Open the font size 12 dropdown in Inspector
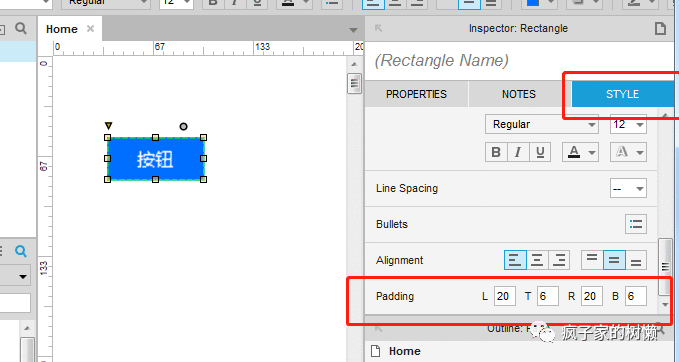Image resolution: width=679 pixels, height=362 pixels. (628, 124)
